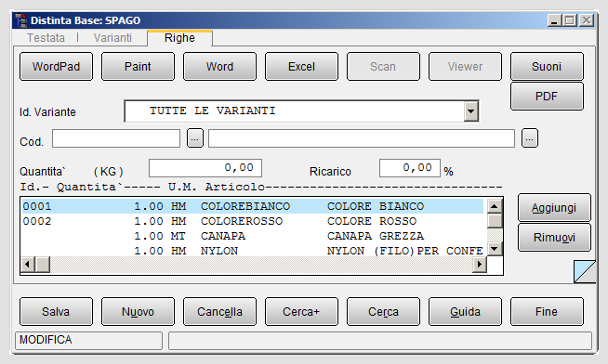
Task: Click the list's scroll right arrow
Action: tap(480, 265)
